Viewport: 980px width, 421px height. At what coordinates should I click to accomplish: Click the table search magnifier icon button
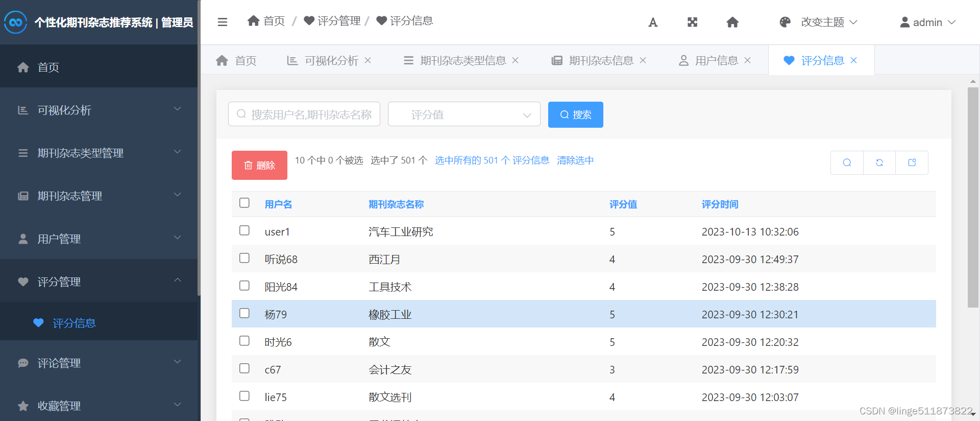(847, 162)
